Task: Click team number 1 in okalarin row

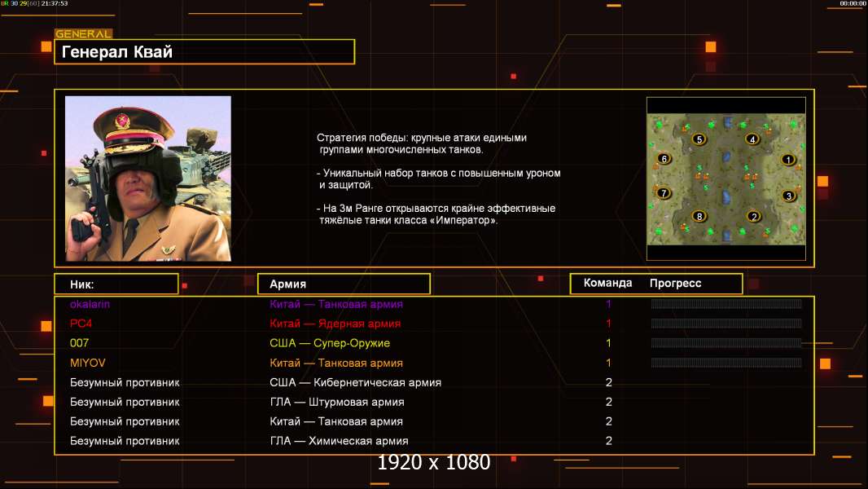Action: [x=608, y=304]
